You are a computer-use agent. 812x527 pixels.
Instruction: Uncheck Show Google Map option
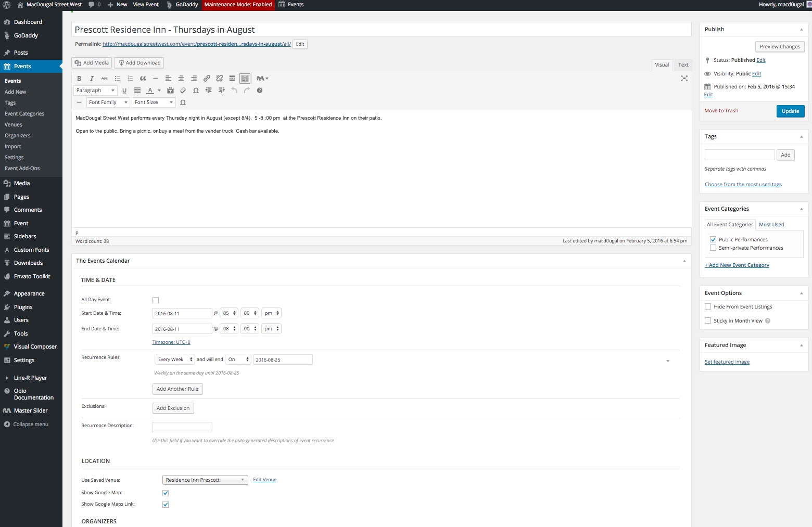pyautogui.click(x=166, y=493)
